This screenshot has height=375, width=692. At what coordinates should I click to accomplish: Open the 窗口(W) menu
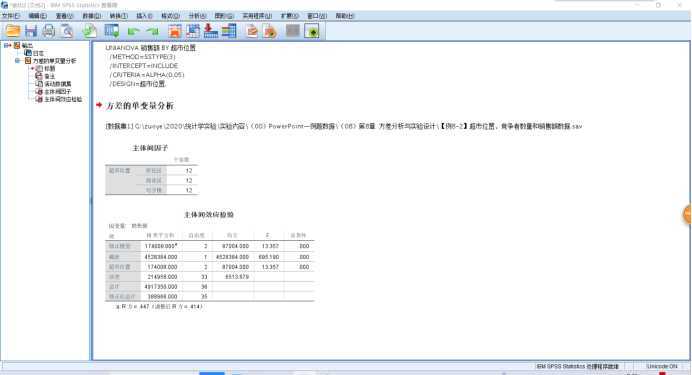[317, 16]
